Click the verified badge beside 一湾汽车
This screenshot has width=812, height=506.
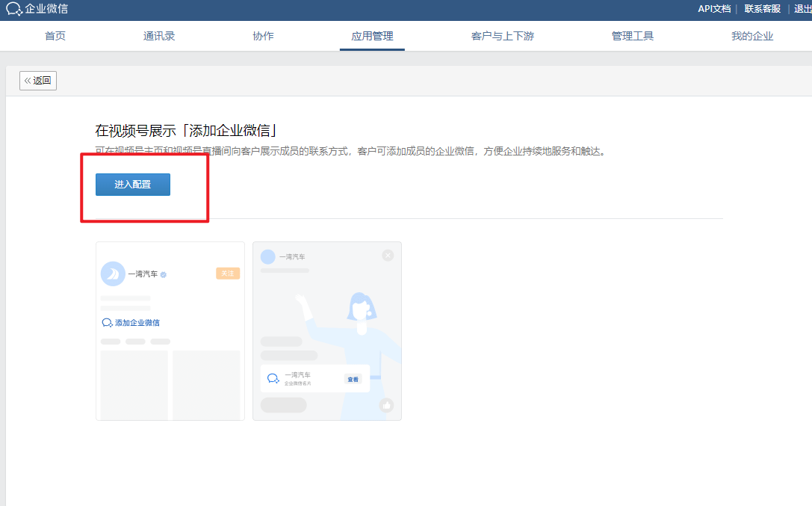(x=163, y=274)
